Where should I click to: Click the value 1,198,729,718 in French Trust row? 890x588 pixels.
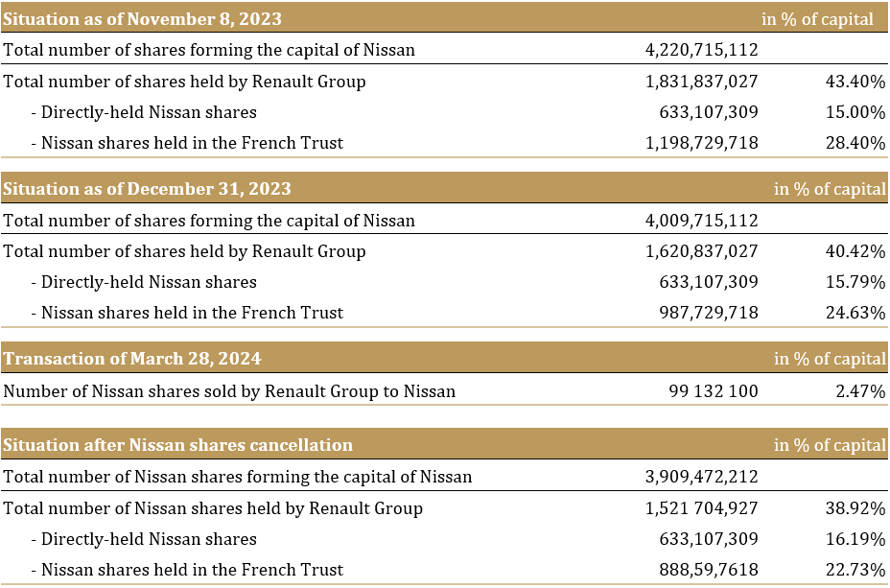[x=702, y=143]
